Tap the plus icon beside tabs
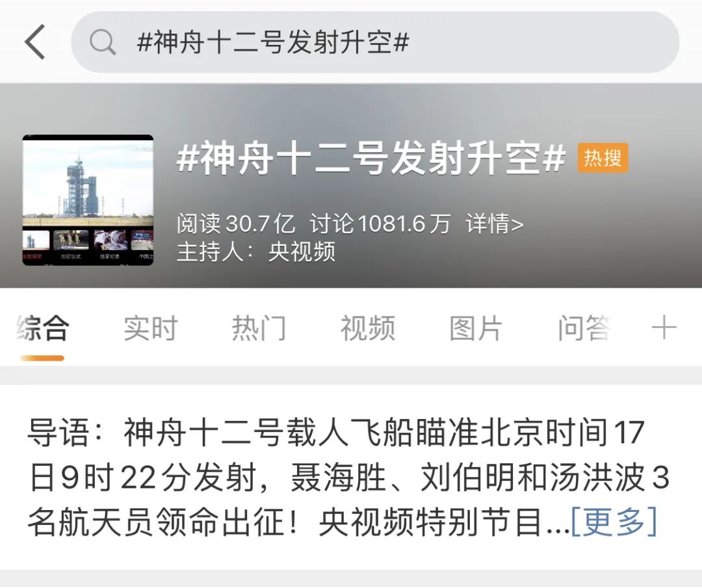The width and height of the screenshot is (702, 588). pyautogui.click(x=664, y=327)
